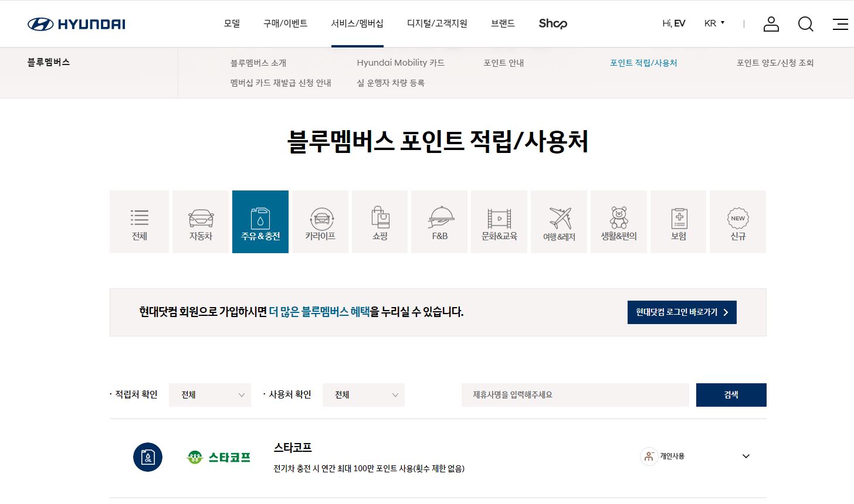
Task: Click the round OIL icon
Action: [x=148, y=457]
